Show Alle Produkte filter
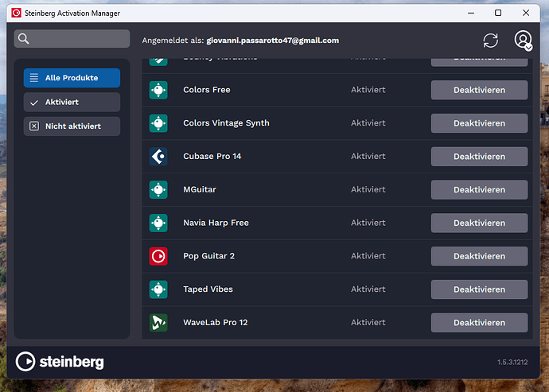This screenshot has height=392, width=549. (72, 78)
